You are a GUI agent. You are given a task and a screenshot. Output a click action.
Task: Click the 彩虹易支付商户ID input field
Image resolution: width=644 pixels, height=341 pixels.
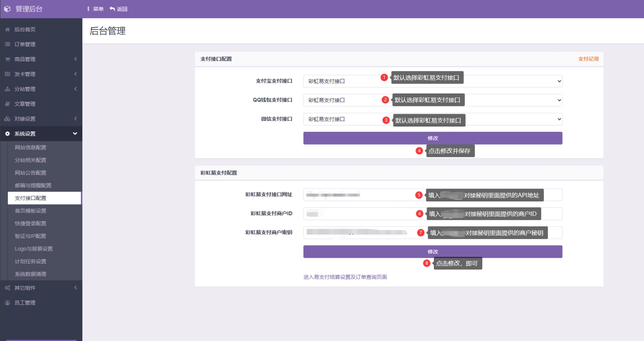point(359,214)
